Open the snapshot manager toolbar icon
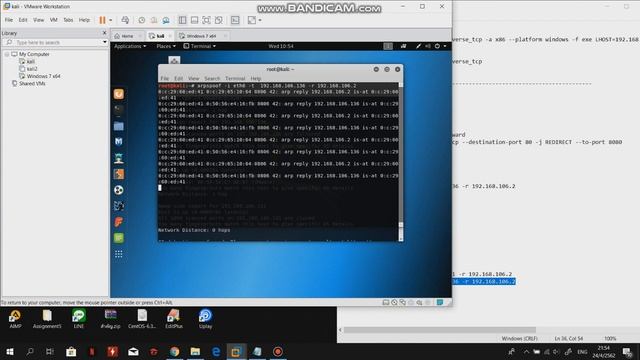 (166, 20)
